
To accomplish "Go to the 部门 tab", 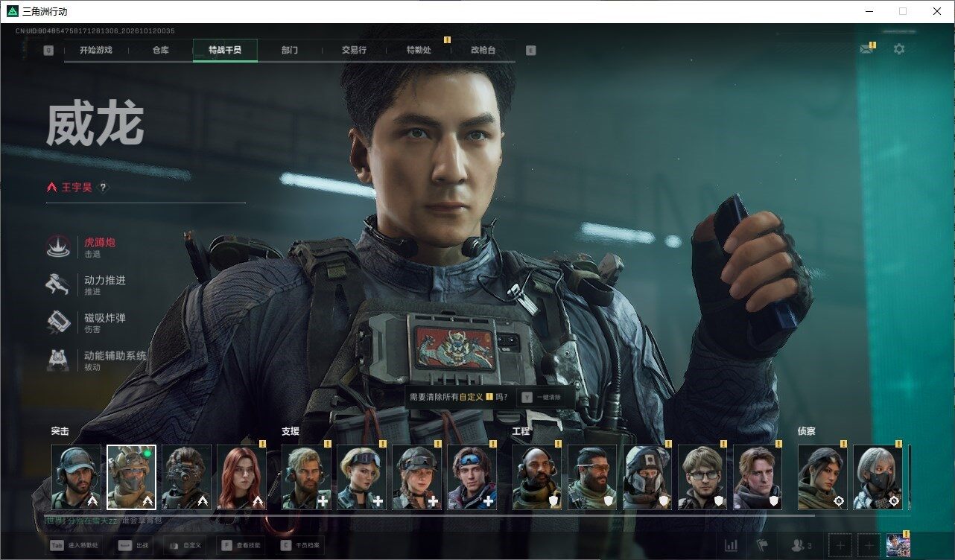I will (x=290, y=51).
